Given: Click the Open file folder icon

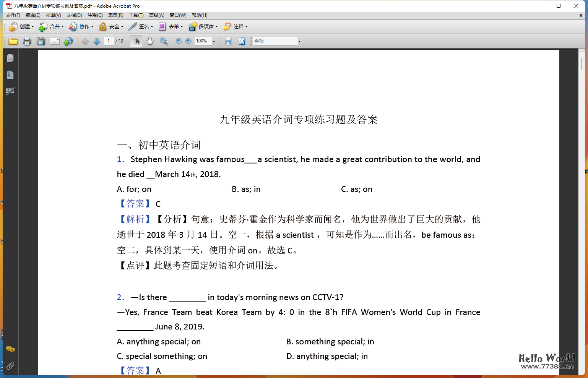Looking at the screenshot, I should (x=13, y=41).
